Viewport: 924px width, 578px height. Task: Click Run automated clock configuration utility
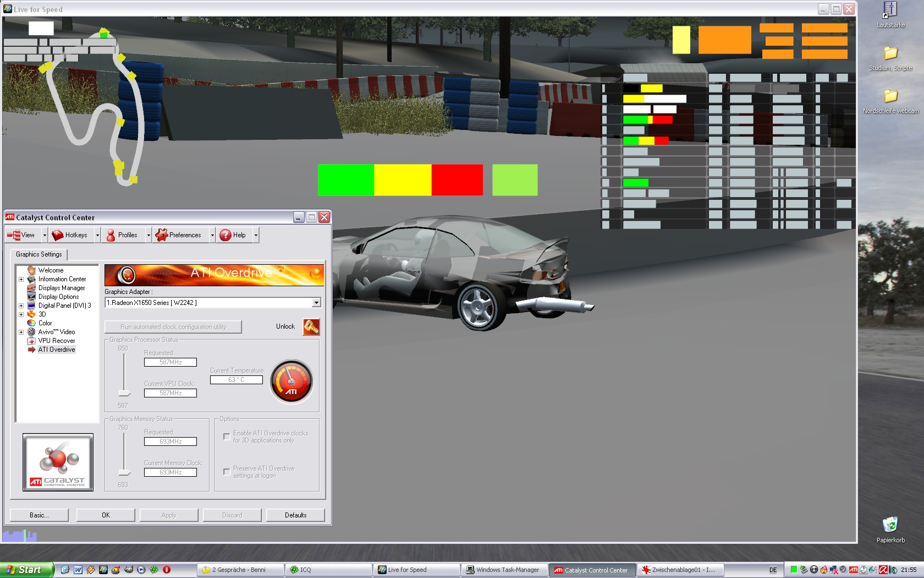173,327
